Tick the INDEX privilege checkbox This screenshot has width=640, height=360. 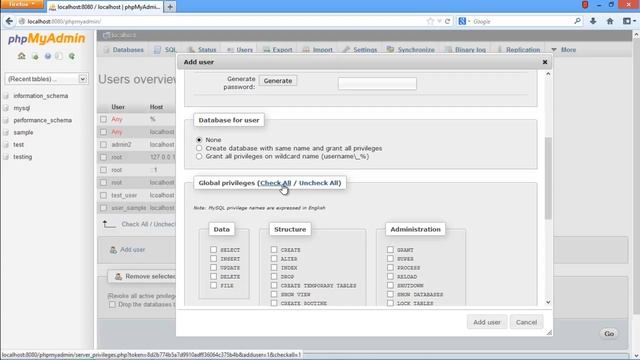[274, 267]
